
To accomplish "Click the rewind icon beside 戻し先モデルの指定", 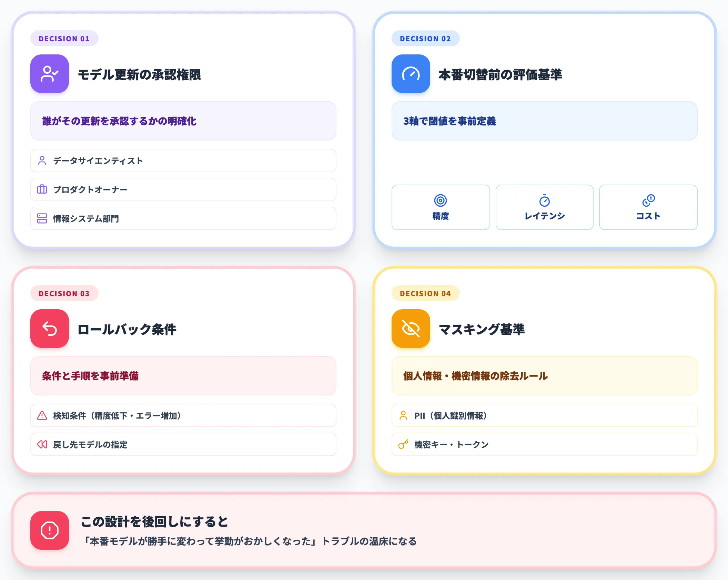I will 42,444.
